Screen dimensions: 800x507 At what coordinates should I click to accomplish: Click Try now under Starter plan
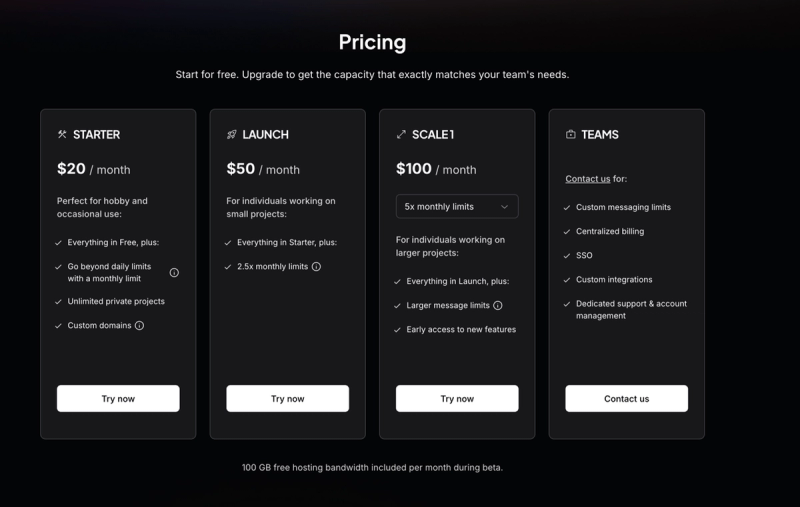pyautogui.click(x=118, y=398)
